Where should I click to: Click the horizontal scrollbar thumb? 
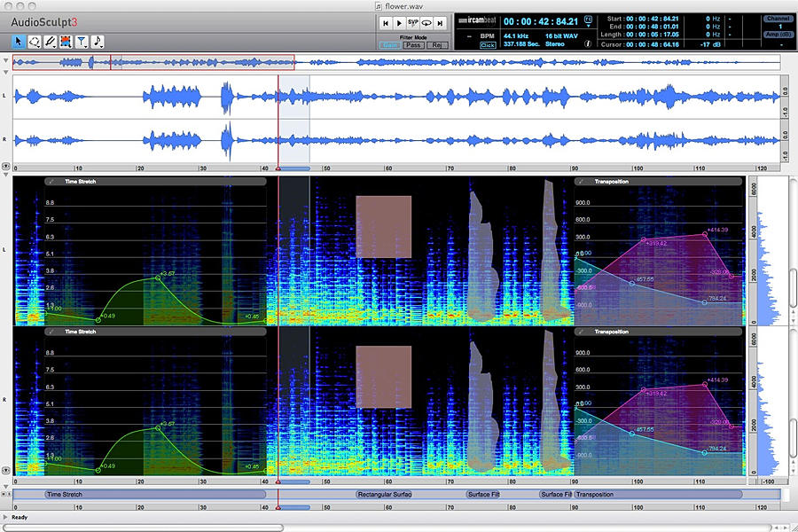(x=143, y=528)
